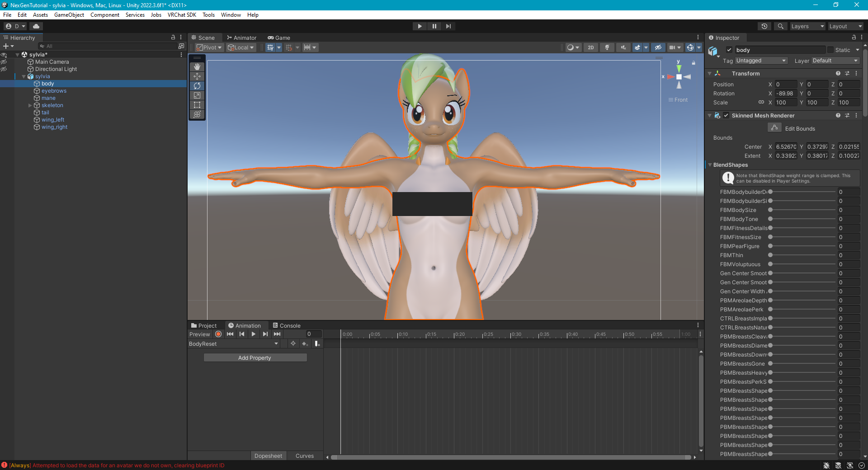Open the GameObject menu
868x470 pixels.
(x=69, y=14)
